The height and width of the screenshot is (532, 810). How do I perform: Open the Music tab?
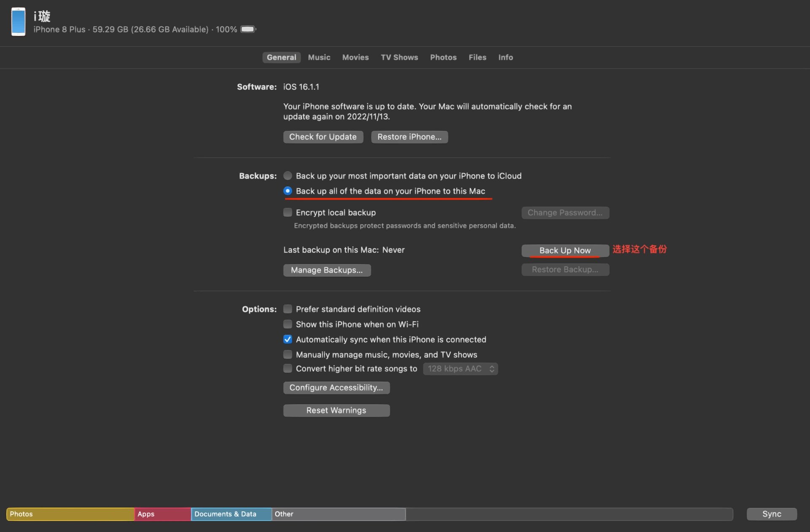pos(319,57)
